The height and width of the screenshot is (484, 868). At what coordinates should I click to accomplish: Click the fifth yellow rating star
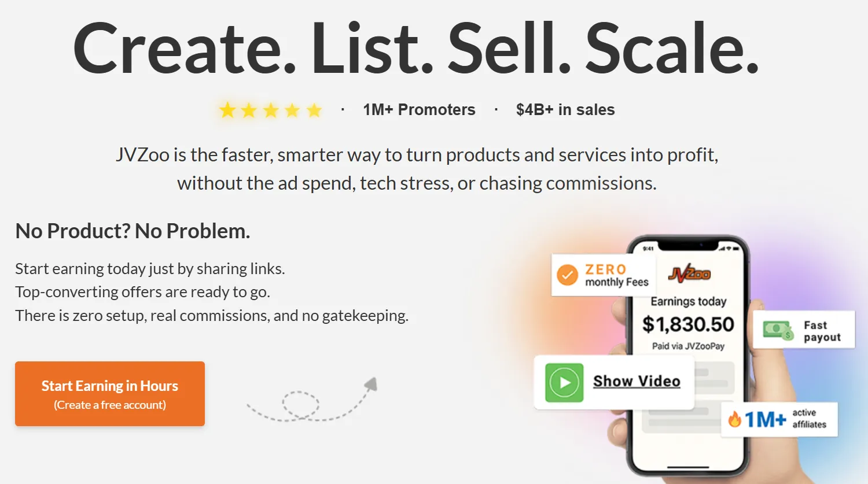click(x=314, y=110)
